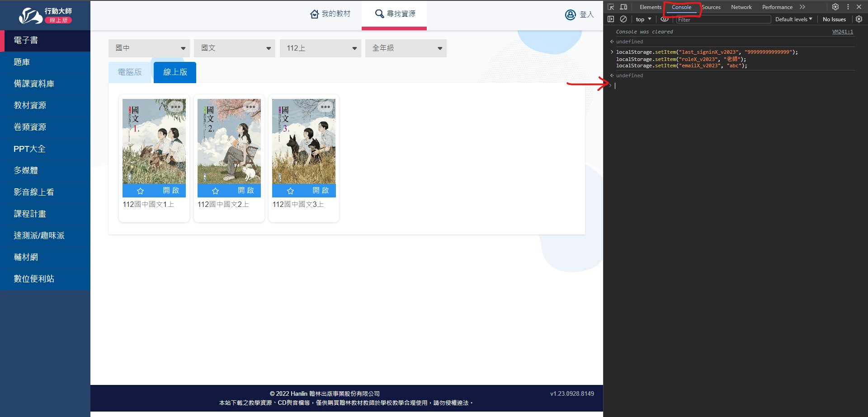Open more options on 國文3 cover

click(x=325, y=107)
